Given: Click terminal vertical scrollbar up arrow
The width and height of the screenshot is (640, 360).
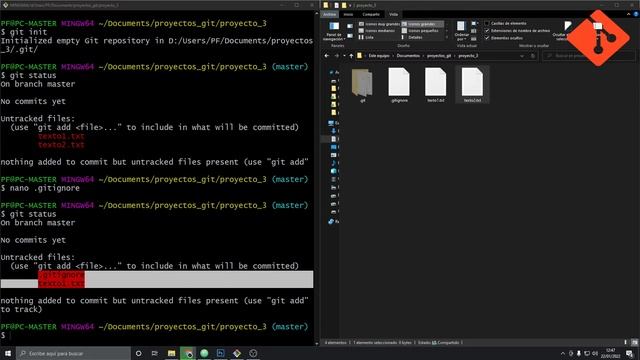Looking at the screenshot, I should [x=317, y=13].
